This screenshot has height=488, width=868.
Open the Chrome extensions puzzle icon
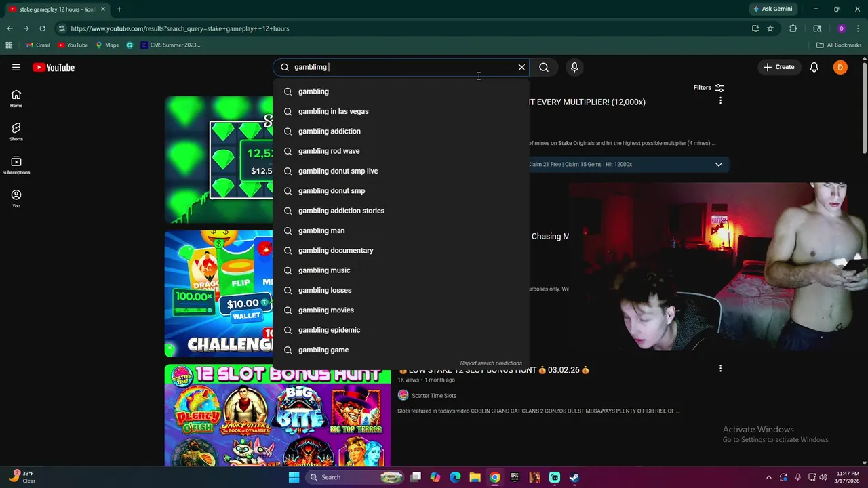(793, 28)
